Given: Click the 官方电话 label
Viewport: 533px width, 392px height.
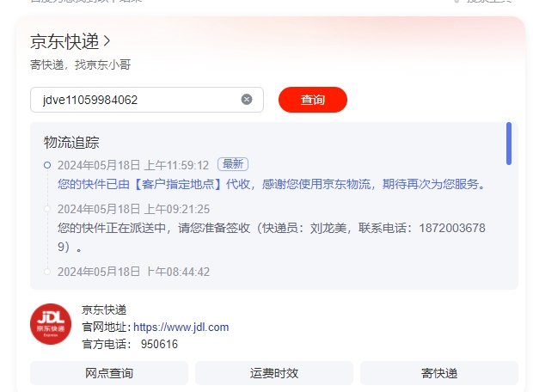Looking at the screenshot, I should (x=107, y=344).
